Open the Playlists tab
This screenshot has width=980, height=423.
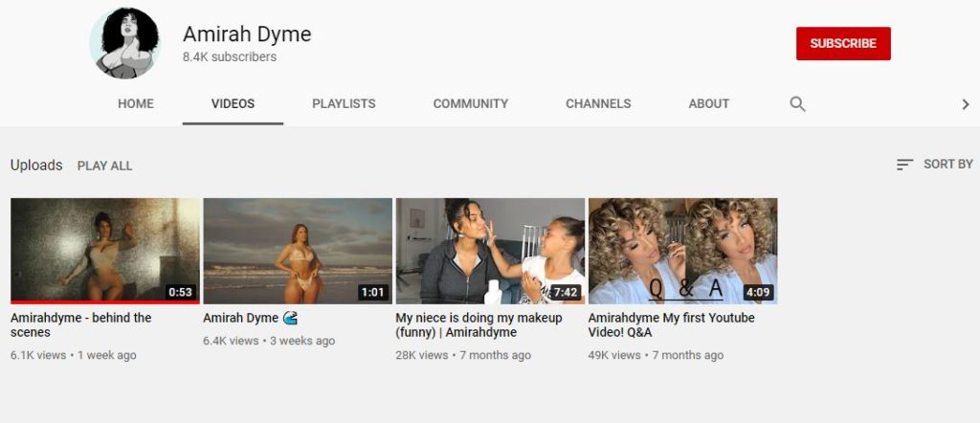[x=344, y=103]
